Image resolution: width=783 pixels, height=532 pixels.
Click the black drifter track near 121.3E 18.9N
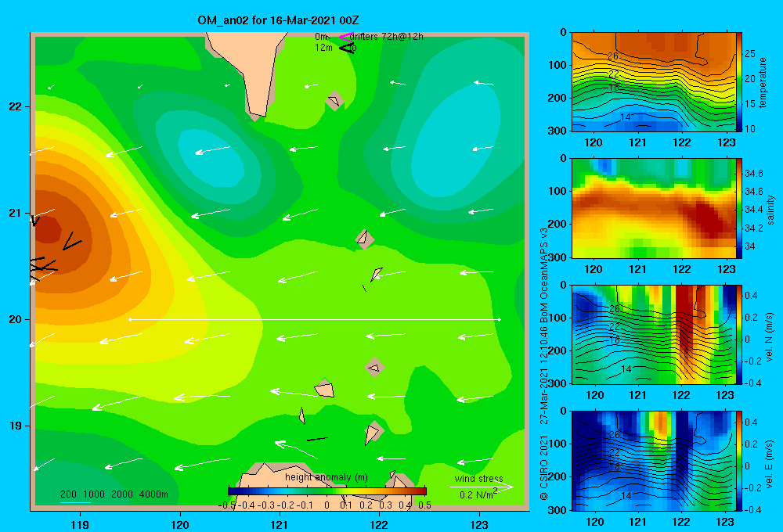click(317, 439)
